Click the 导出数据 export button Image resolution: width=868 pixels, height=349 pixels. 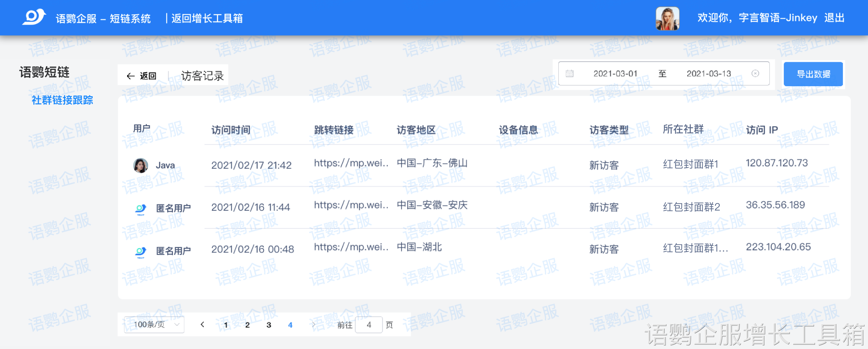pyautogui.click(x=813, y=74)
